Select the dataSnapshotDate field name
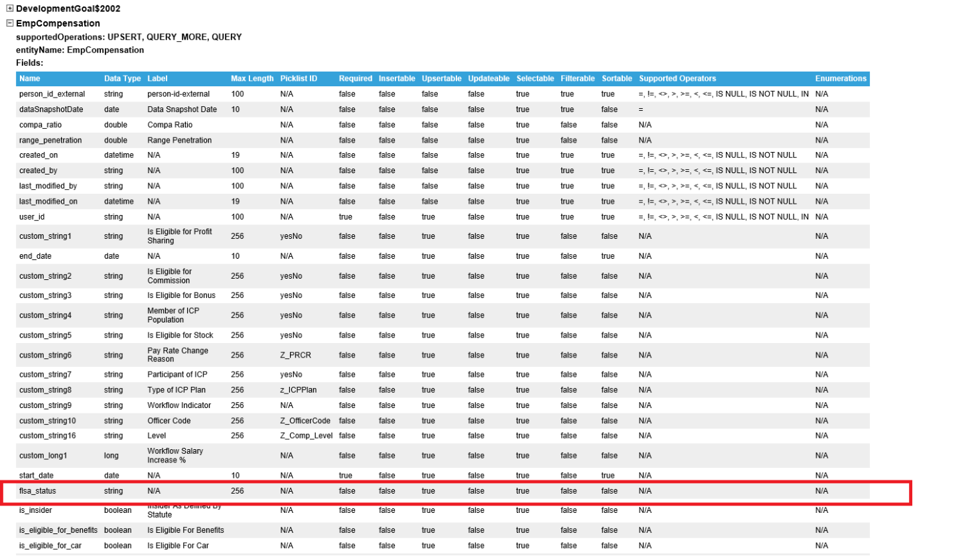The image size is (968, 560). 51,109
